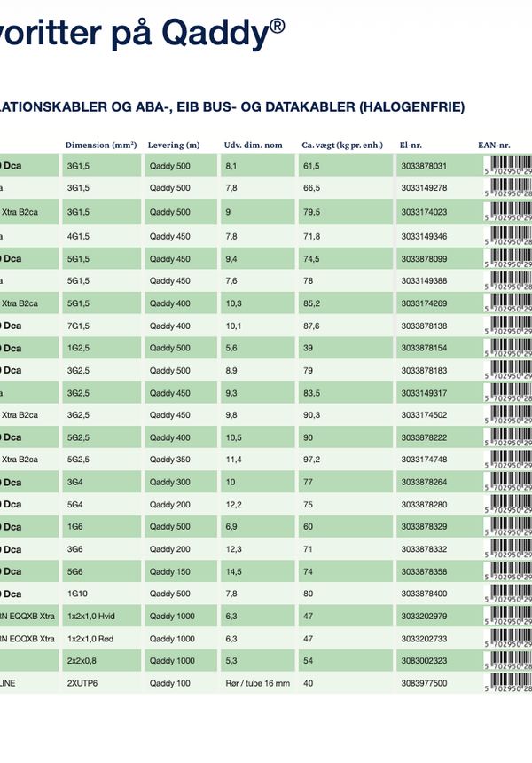The width and height of the screenshot is (532, 763).
Task: Click the Rør / tube 16 mm cell
Action: [258, 683]
